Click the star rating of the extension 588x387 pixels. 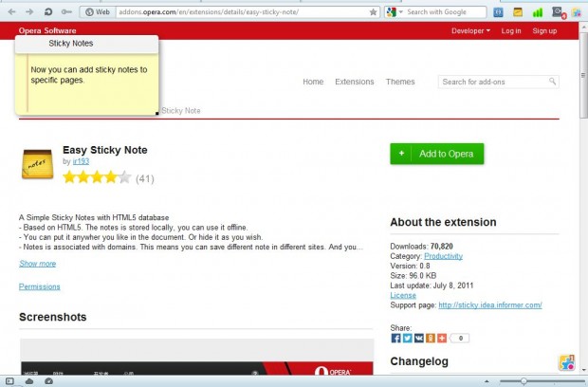point(97,177)
